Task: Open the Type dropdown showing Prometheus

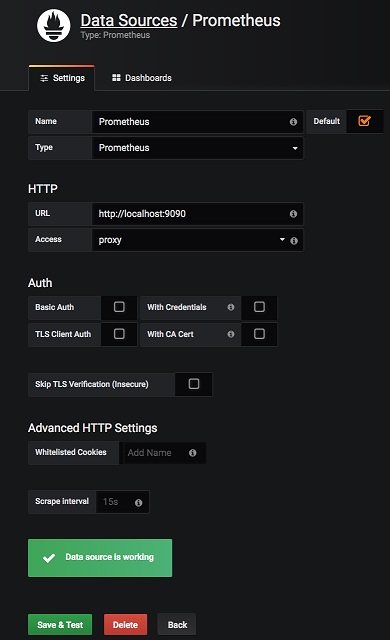Action: coord(197,148)
